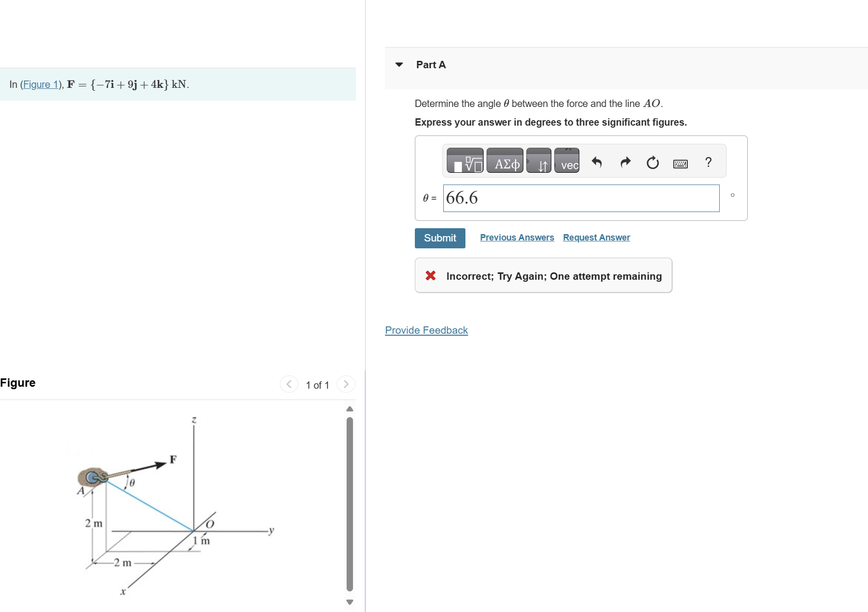
Task: Select the unit exponent swap icon
Action: pos(539,161)
